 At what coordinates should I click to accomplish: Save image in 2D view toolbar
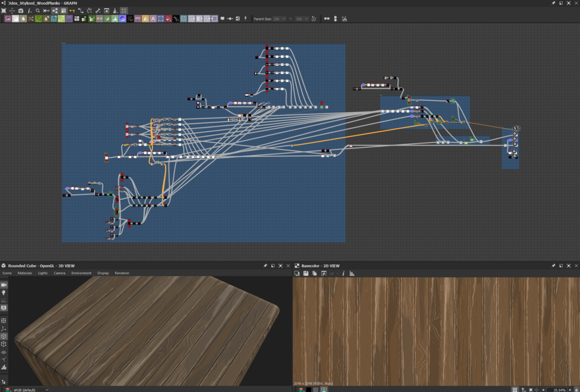tap(306, 274)
